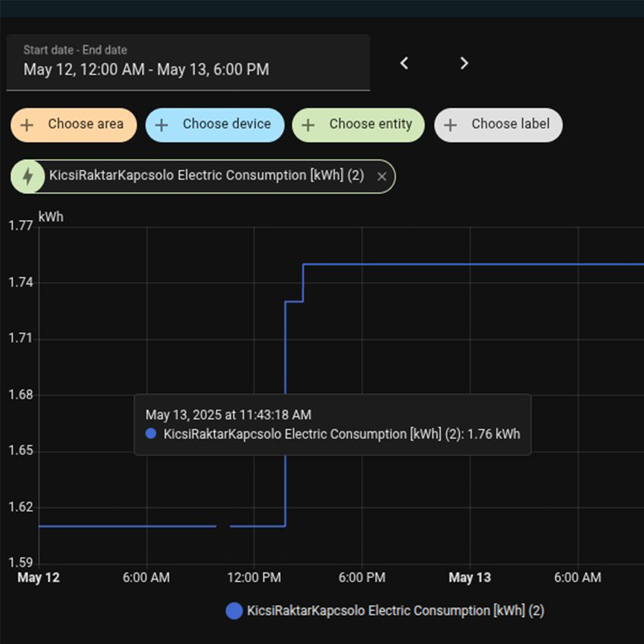Click the 1.71 y-axis label

coord(20,339)
